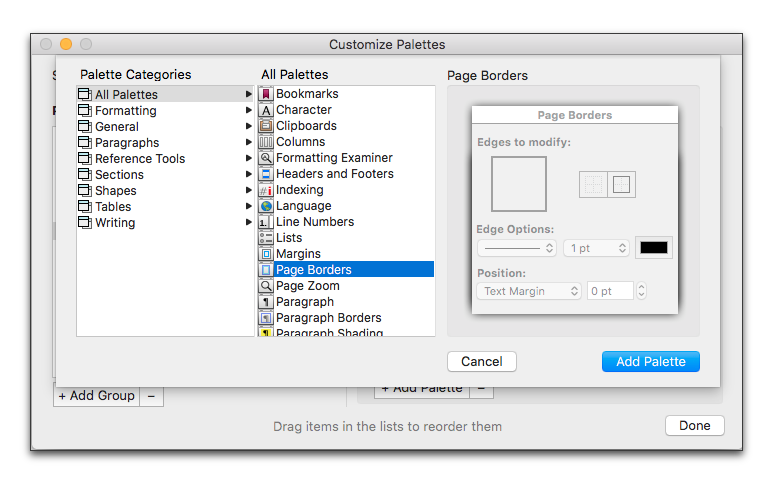The image size is (774, 483).
Task: Click the Paragraph Borders icon
Action: point(266,318)
